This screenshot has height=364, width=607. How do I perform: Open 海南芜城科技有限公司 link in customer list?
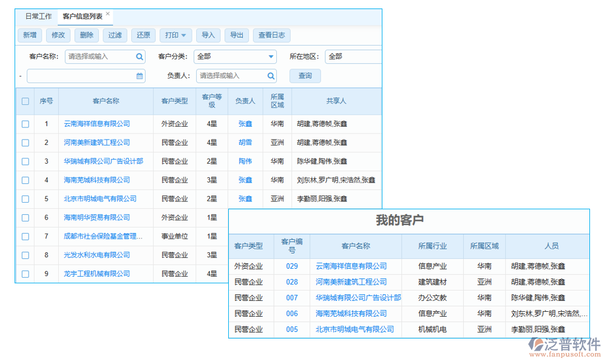click(x=97, y=180)
